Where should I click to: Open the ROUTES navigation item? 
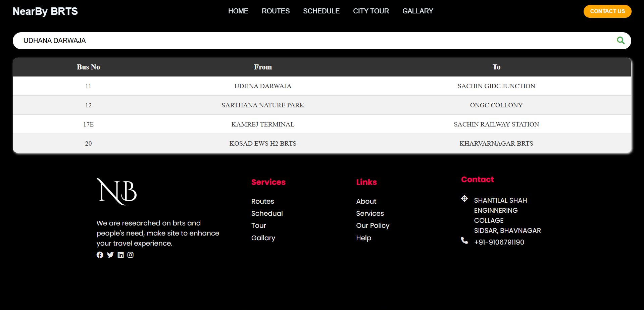[276, 11]
